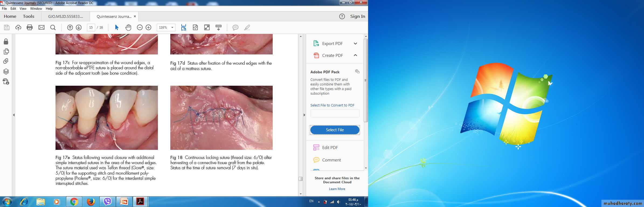
Task: Open the search magnifier tool
Action: click(x=53, y=27)
